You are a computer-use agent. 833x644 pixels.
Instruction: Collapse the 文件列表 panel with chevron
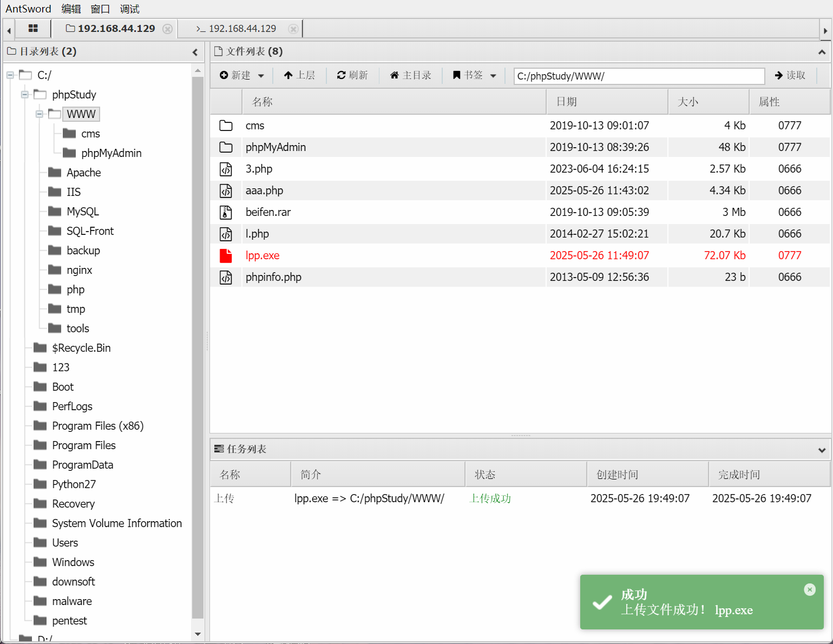(822, 52)
